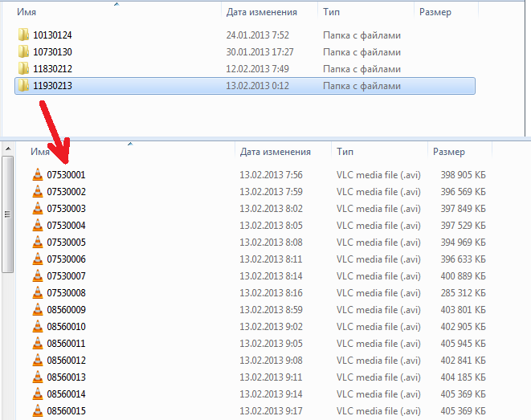The height and width of the screenshot is (420, 531).
Task: Select VLC icon next to 07530004
Action: tap(37, 225)
